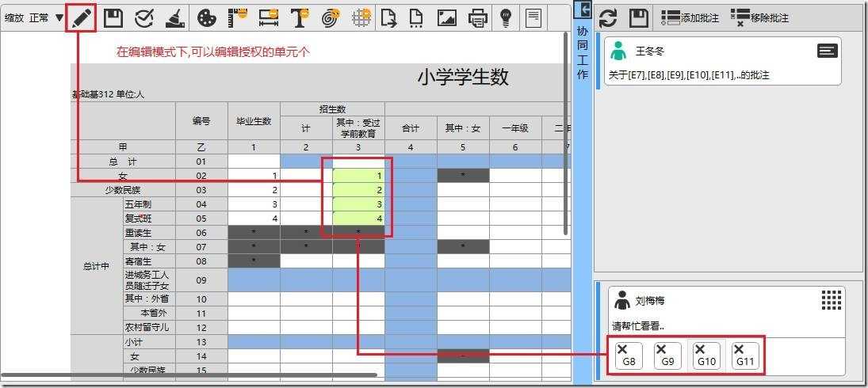Screen dimensions: 868x388
Task: Open the 缩放 正常 zoom dropdown
Action: (x=34, y=17)
